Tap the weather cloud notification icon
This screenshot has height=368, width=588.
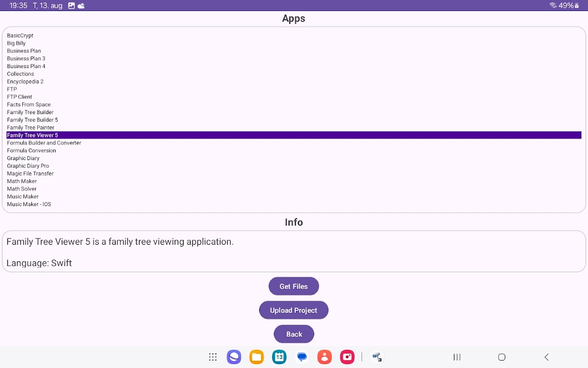81,6
